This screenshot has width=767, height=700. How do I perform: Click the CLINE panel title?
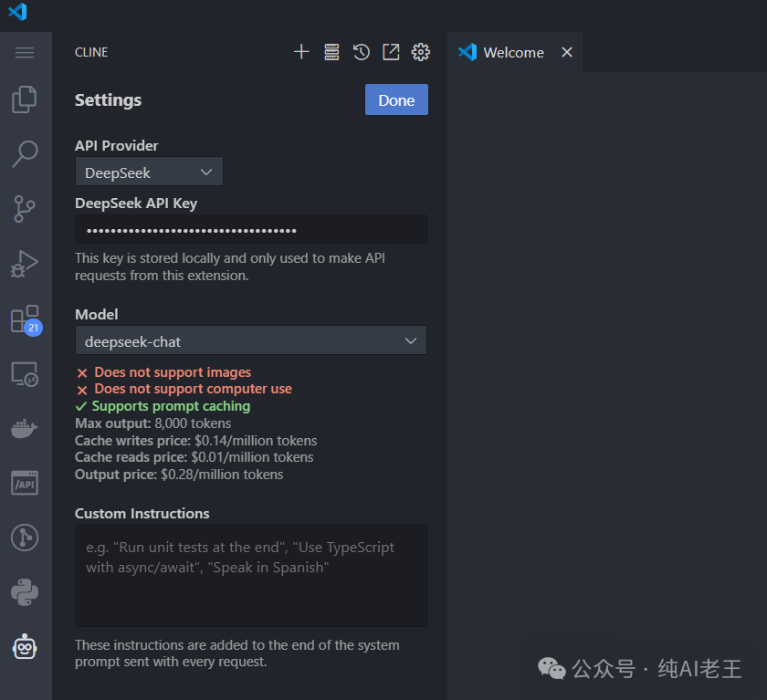point(91,52)
